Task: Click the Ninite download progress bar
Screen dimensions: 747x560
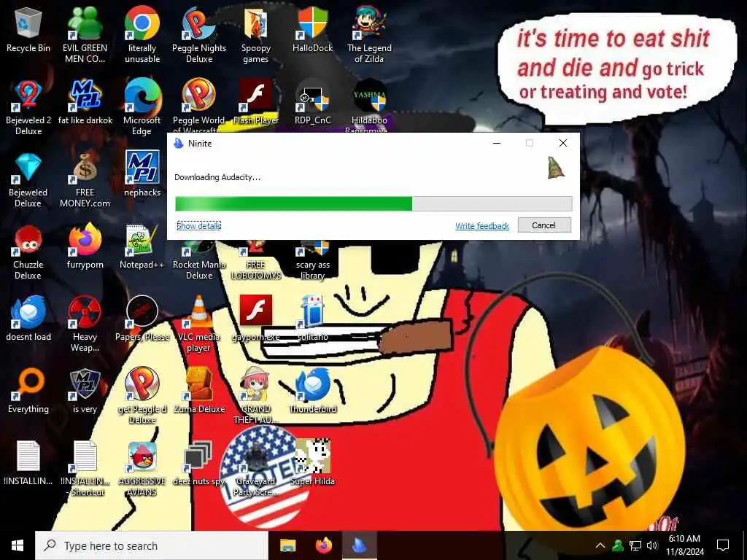Action: [373, 204]
